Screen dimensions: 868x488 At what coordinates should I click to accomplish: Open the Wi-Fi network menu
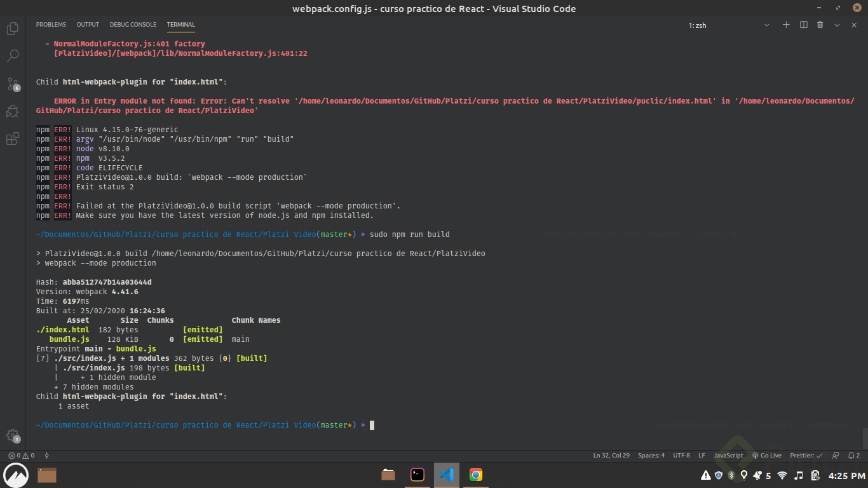tap(782, 475)
